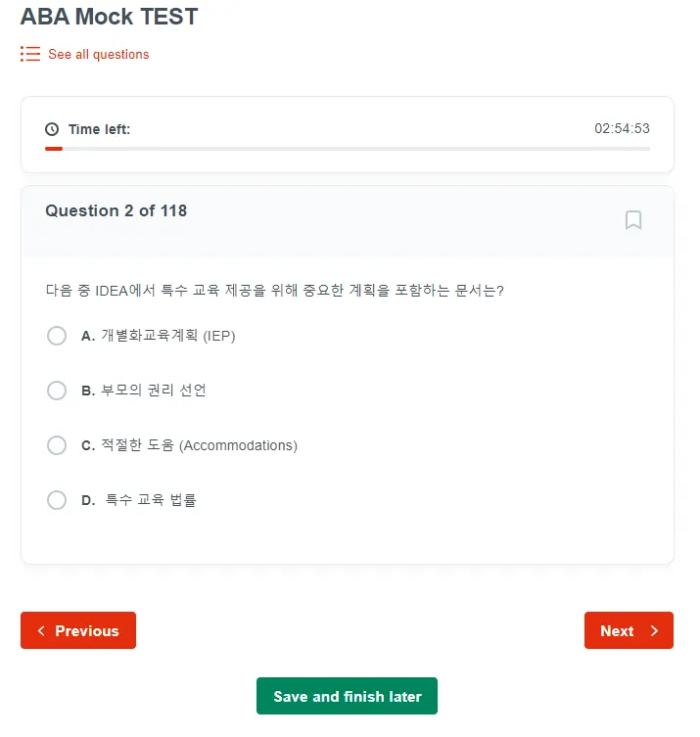700x737 pixels.
Task: Click the right chevron on Next
Action: [x=654, y=631]
